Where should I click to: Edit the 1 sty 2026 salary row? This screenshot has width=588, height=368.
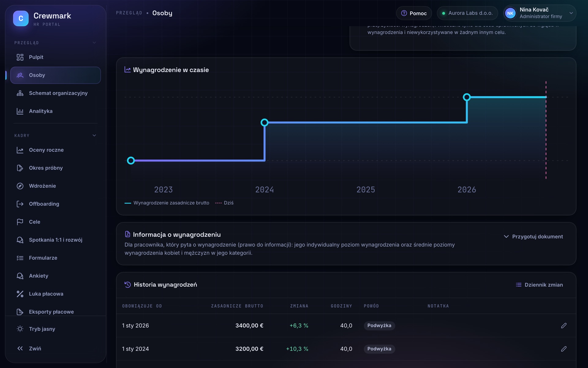tap(564, 326)
